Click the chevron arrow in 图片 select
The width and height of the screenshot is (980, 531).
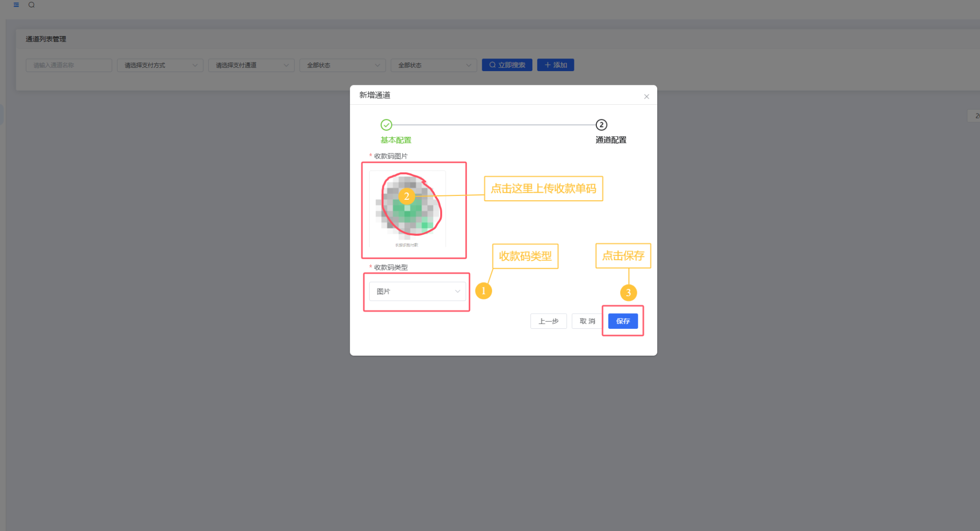tap(457, 291)
